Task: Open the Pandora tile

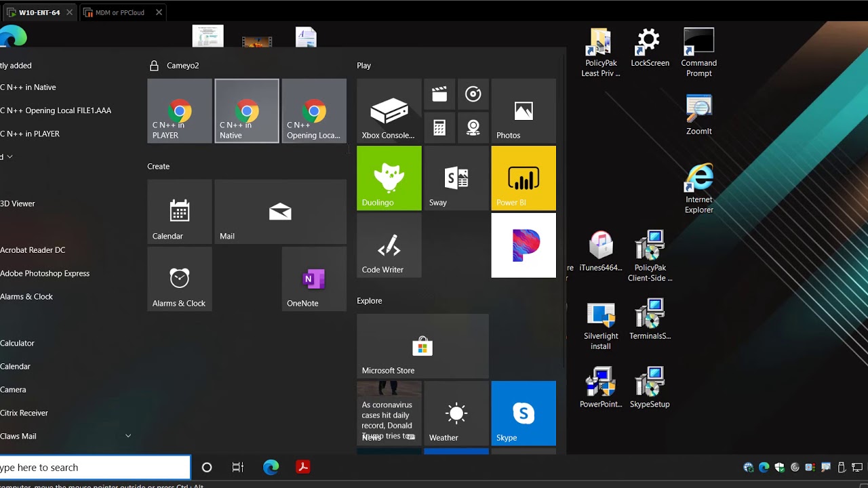Action: click(524, 245)
